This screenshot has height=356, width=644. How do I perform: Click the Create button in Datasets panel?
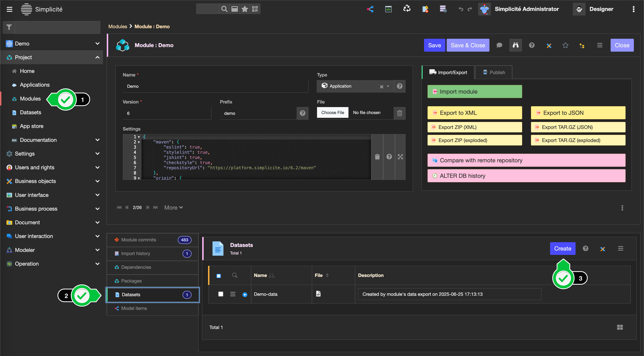click(x=562, y=248)
